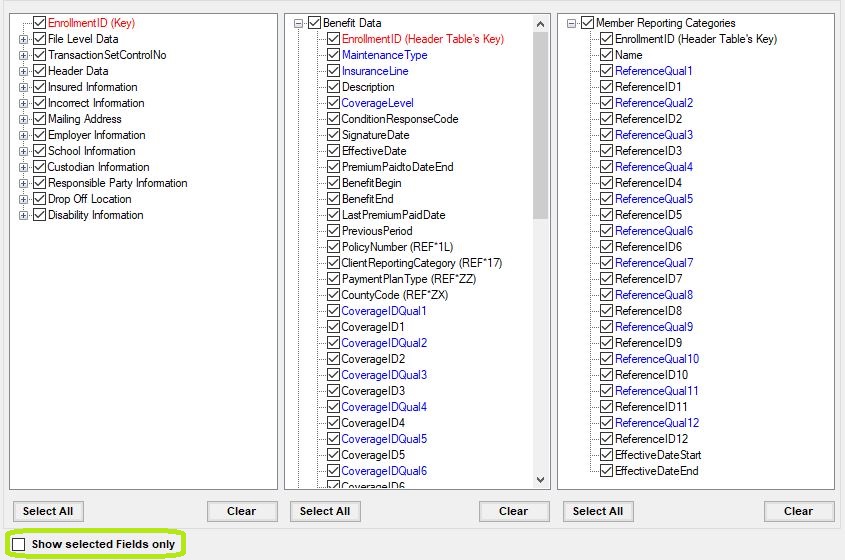Select the PremiumPaidtoDateEnd field label
Viewport: 845px width, 560px height.
(x=397, y=167)
